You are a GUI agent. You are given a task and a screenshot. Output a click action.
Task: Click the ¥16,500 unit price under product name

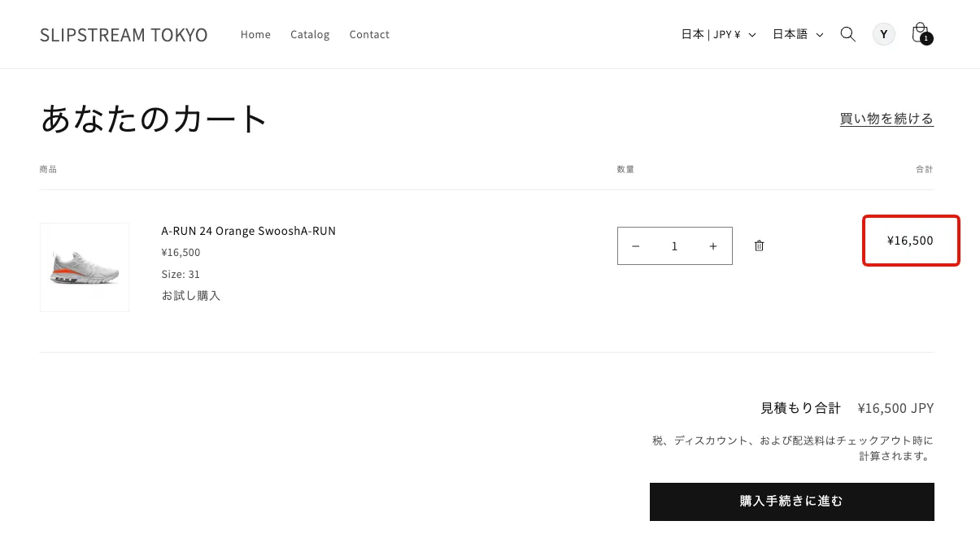pos(181,252)
